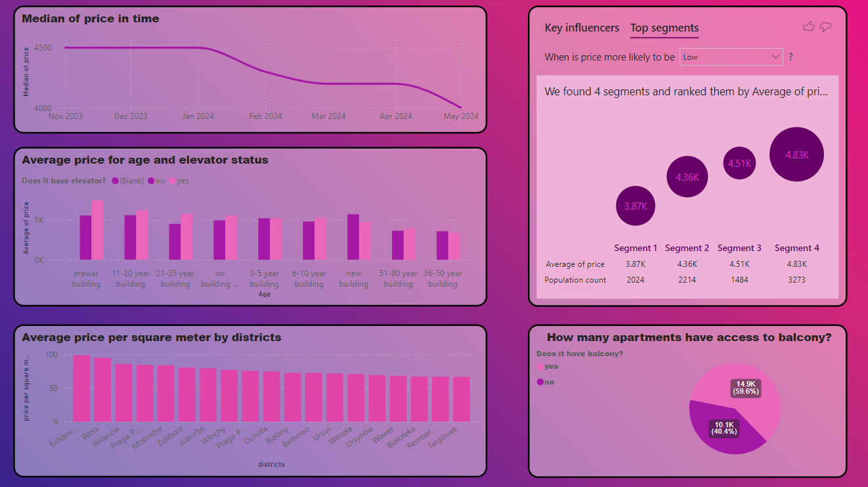The image size is (868, 487).
Task: Open the price likelihood dropdown showing Low
Action: [731, 57]
